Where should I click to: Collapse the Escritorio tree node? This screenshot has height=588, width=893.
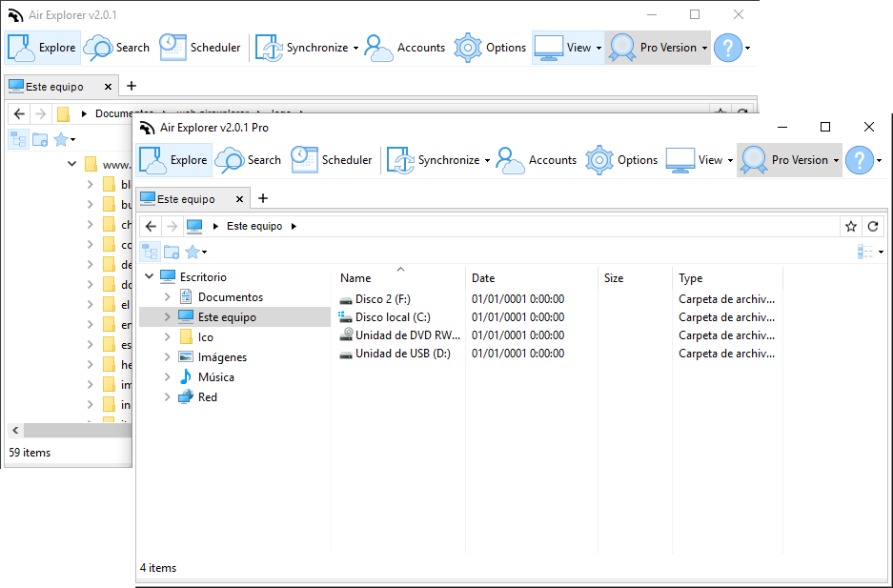point(150,276)
